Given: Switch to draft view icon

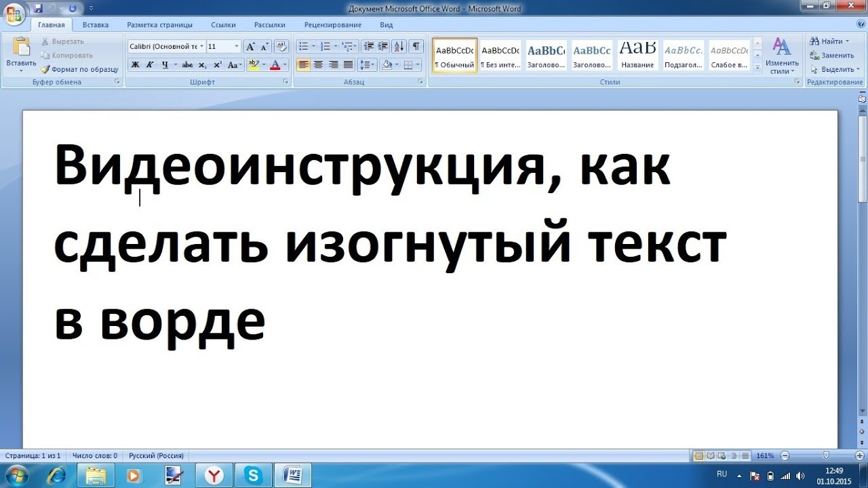Looking at the screenshot, I should 745,456.
